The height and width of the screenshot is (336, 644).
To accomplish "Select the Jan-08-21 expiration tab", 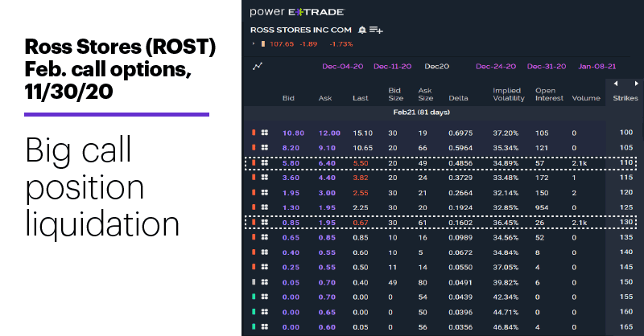I will [597, 67].
